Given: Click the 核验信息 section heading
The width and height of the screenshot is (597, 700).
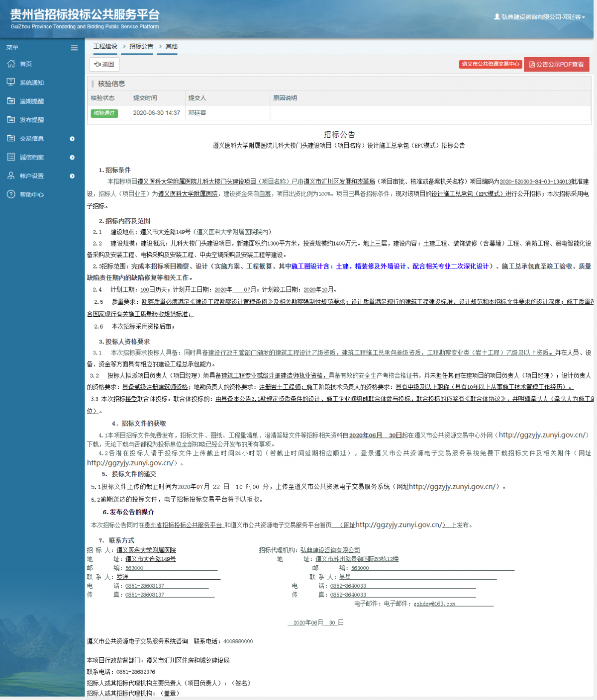Looking at the screenshot, I should 111,84.
